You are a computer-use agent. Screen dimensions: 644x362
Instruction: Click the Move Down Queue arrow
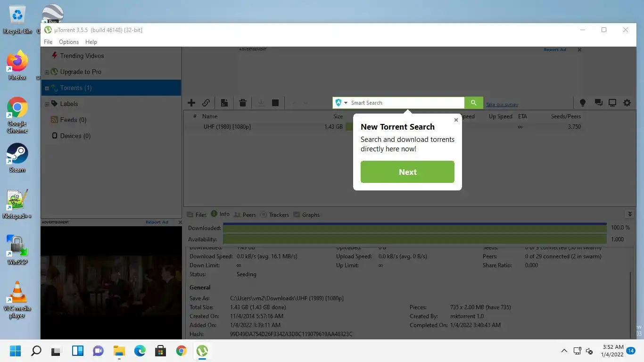point(305,103)
